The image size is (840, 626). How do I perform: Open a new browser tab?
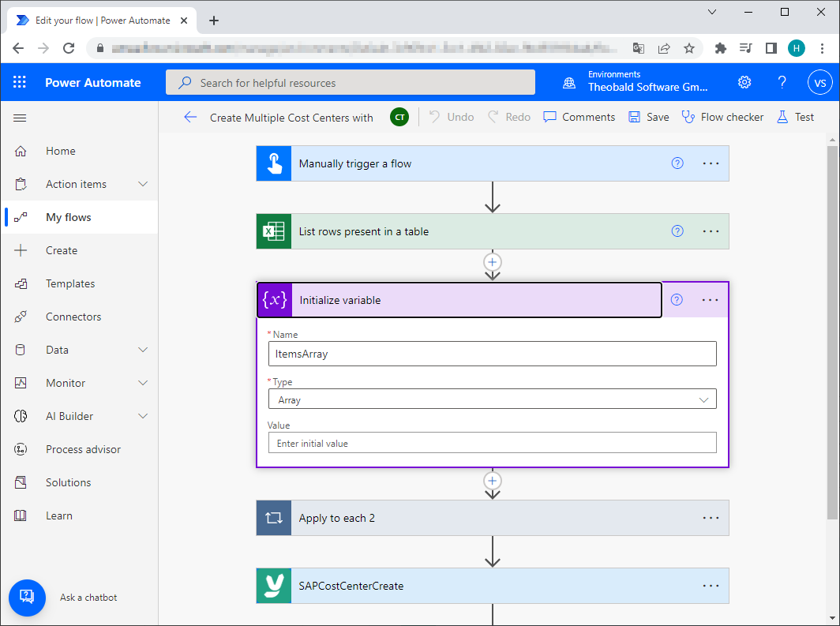214,21
